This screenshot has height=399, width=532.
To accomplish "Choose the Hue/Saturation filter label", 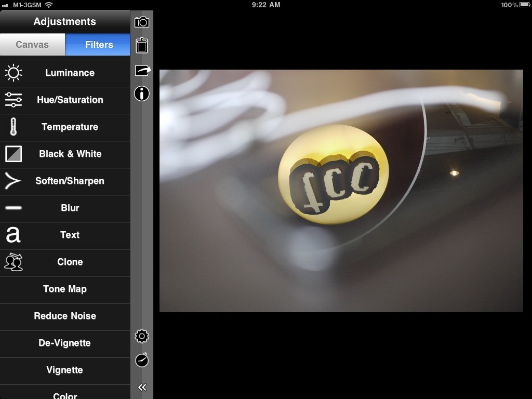I will pos(70,100).
